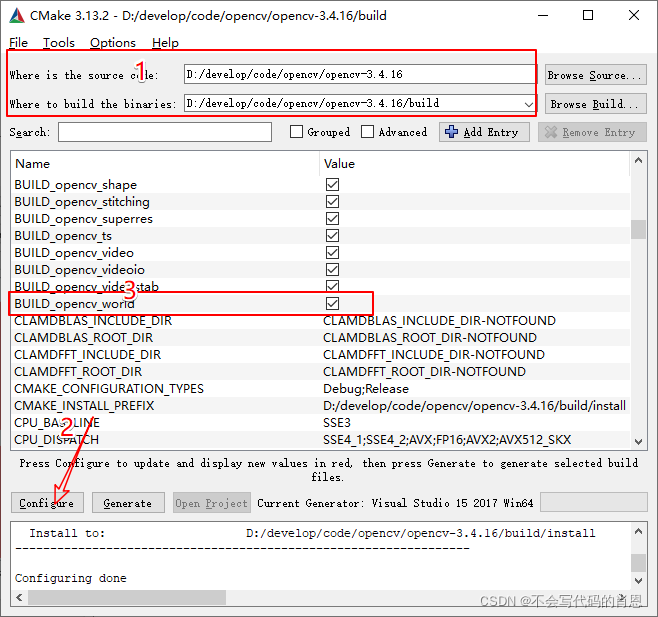This screenshot has width=658, height=617.
Task: Minimize the CMake window
Action: [543, 16]
